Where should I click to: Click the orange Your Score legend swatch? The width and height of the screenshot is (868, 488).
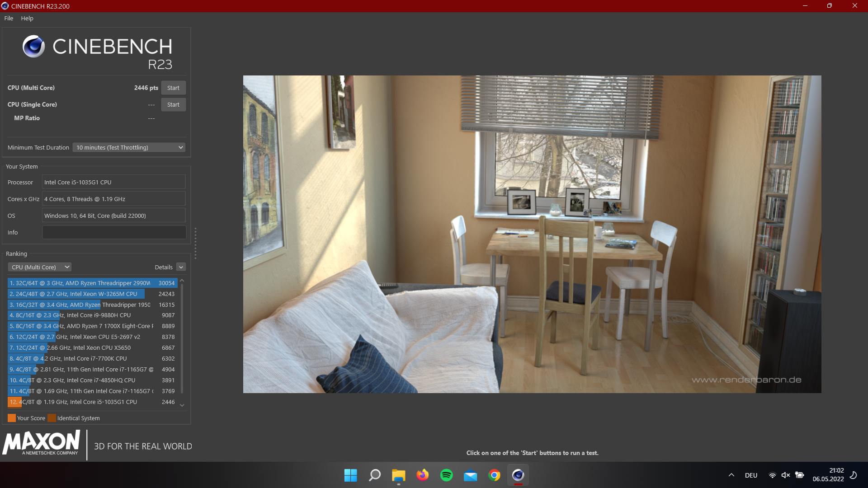pyautogui.click(x=12, y=418)
